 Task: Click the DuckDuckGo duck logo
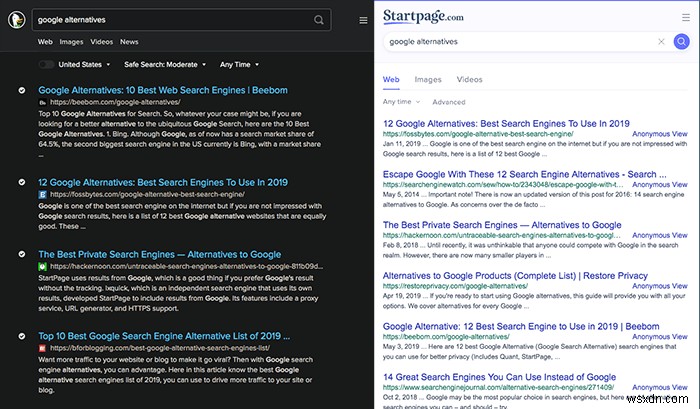15,19
